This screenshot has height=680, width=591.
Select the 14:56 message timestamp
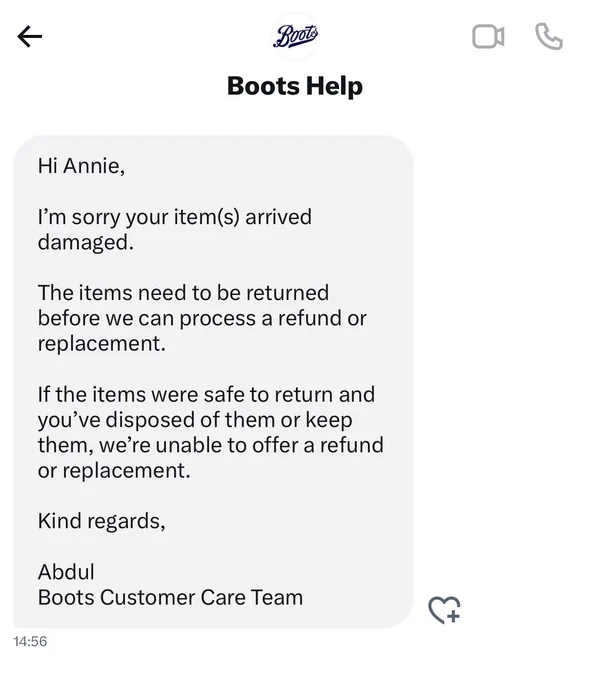point(30,641)
